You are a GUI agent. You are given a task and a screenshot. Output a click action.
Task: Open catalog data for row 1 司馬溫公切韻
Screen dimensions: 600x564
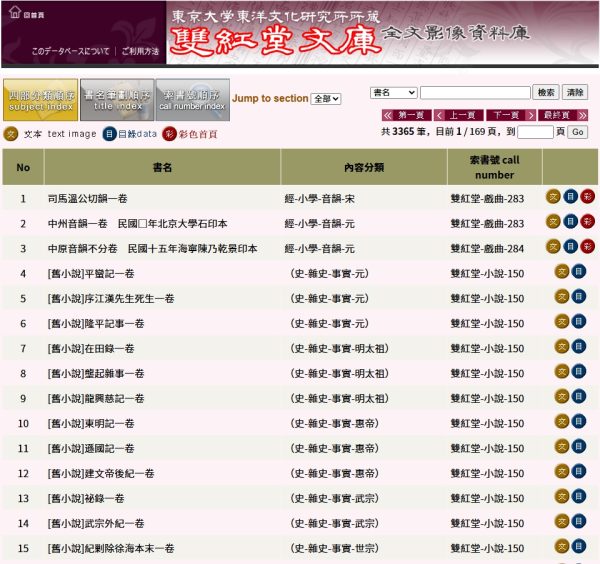[x=570, y=197]
